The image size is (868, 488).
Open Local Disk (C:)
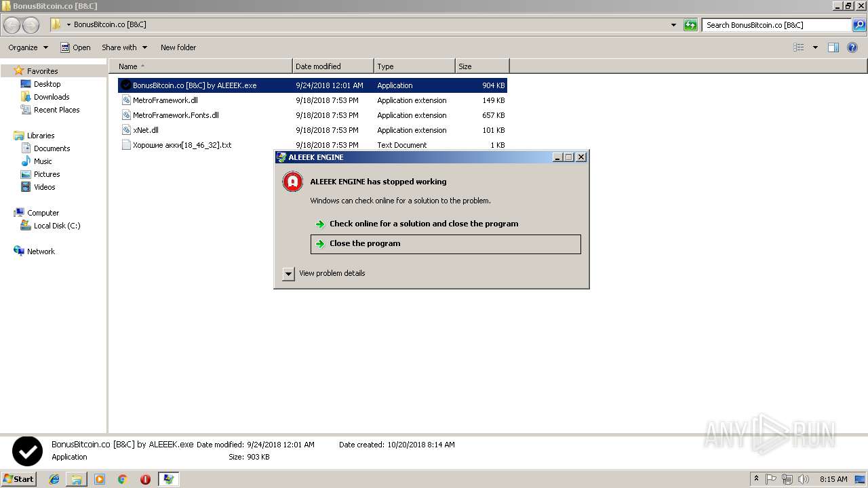pos(57,226)
